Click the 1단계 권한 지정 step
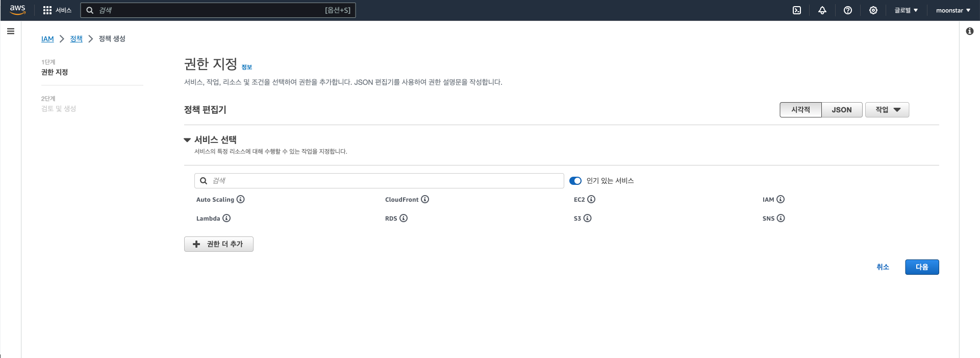The image size is (980, 358). tap(55, 67)
